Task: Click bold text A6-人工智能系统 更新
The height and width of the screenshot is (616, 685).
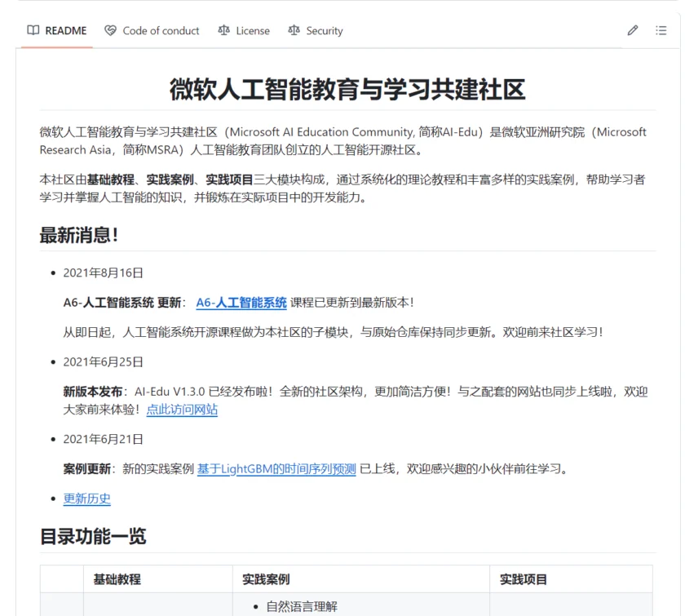Action: coord(122,303)
